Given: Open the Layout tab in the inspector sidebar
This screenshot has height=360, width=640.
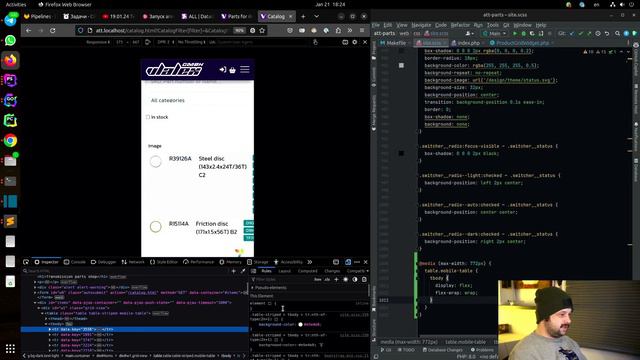Looking at the screenshot, I should click(284, 271).
